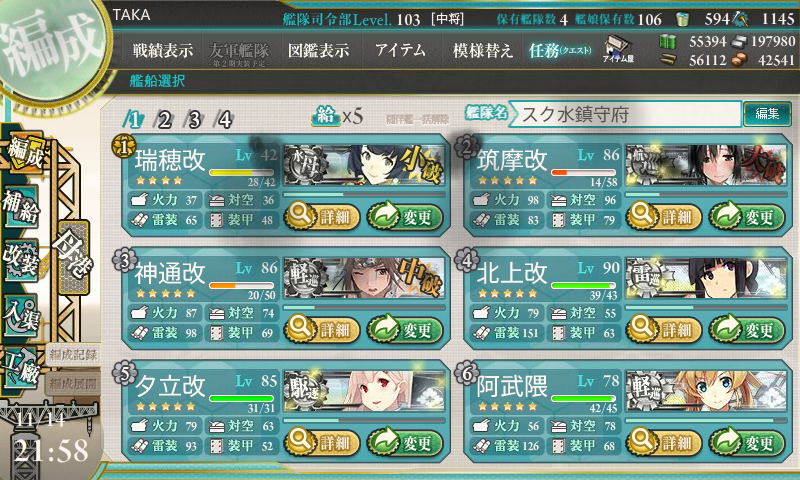Open the 工廠 factory sidebar icon

coord(21,368)
